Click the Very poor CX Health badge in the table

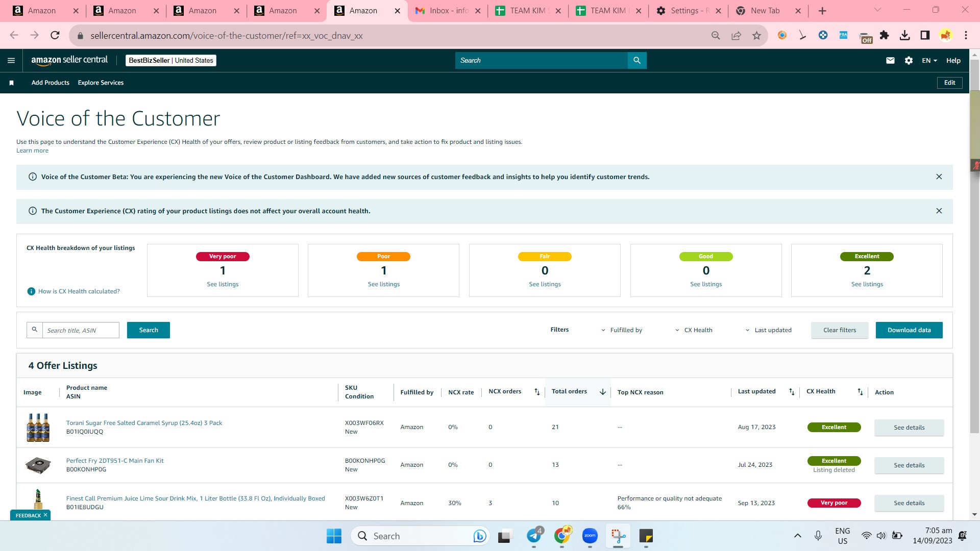coord(834,503)
